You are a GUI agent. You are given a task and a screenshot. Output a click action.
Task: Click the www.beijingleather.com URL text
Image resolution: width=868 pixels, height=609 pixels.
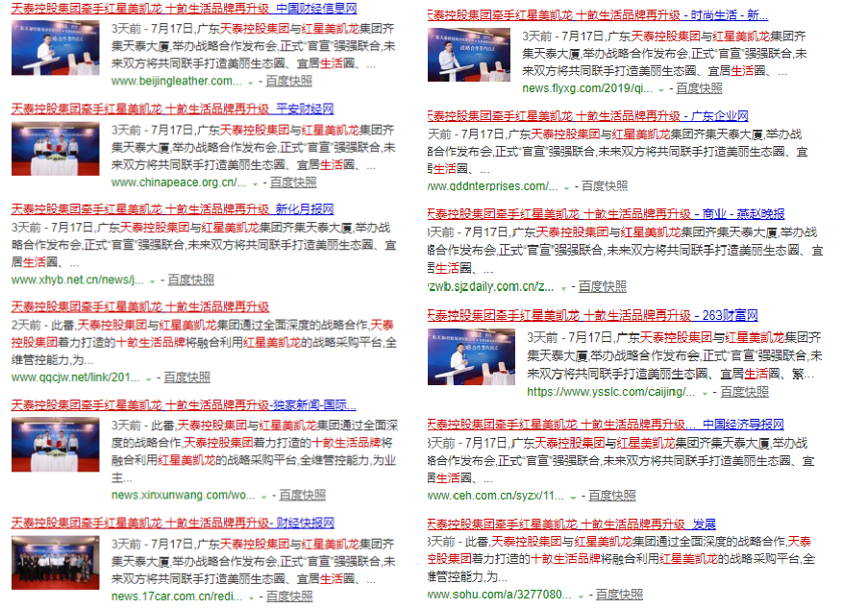177,81
